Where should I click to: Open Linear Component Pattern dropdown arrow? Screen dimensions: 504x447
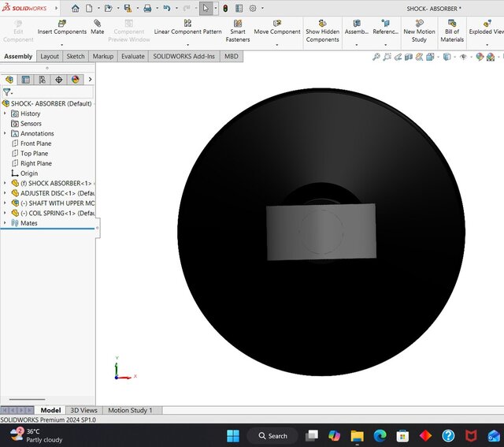pyautogui.click(x=187, y=45)
